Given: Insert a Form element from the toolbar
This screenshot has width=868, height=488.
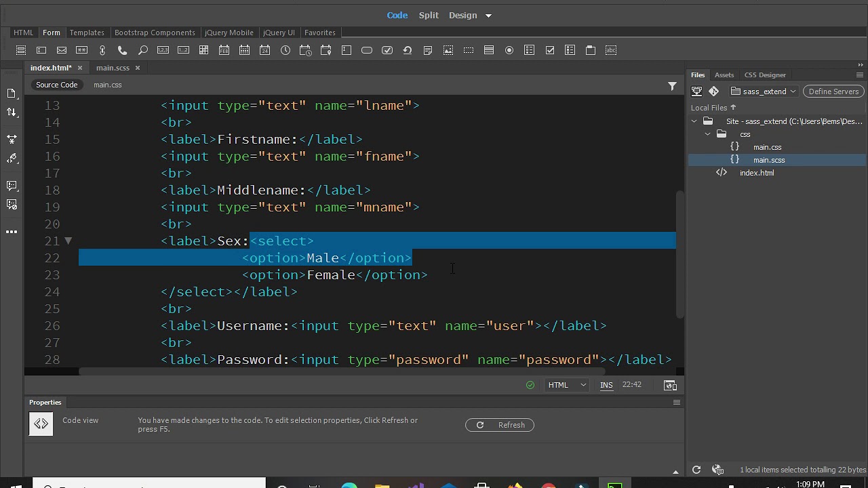Looking at the screenshot, I should pos(21,50).
